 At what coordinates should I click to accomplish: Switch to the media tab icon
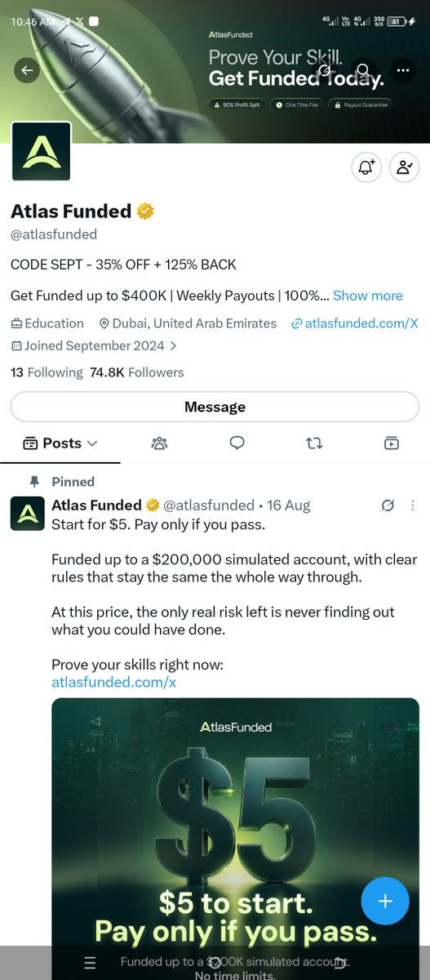[392, 443]
